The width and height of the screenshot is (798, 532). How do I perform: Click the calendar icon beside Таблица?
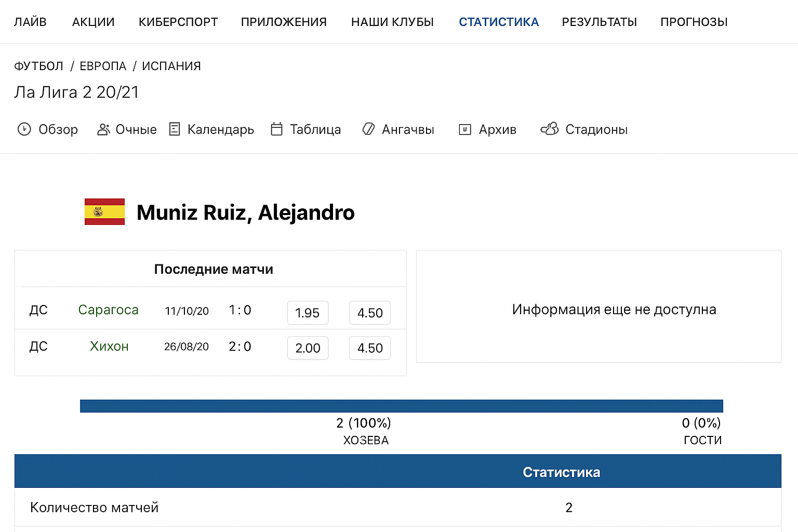pos(277,129)
